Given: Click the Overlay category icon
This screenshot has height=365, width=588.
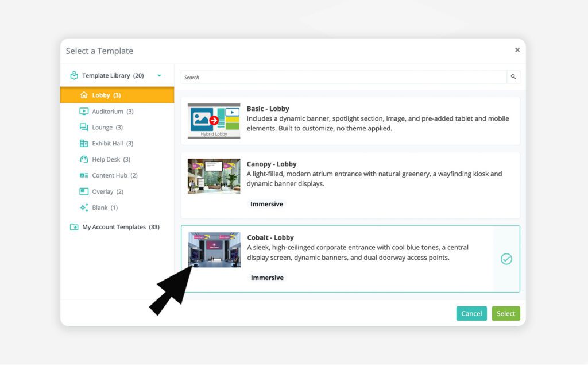Looking at the screenshot, I should point(84,192).
